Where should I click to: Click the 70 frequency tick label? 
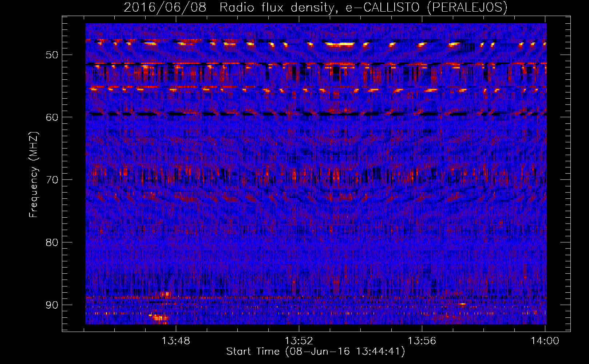tap(52, 180)
